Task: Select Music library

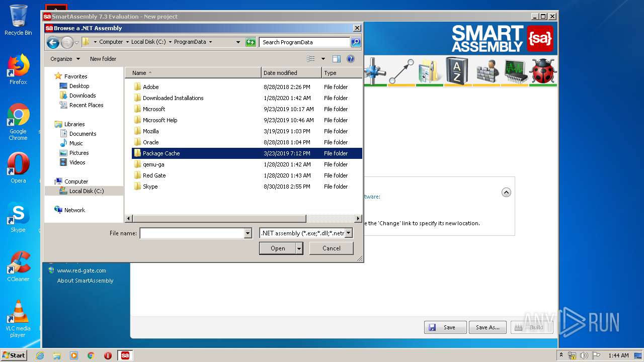Action: click(76, 143)
